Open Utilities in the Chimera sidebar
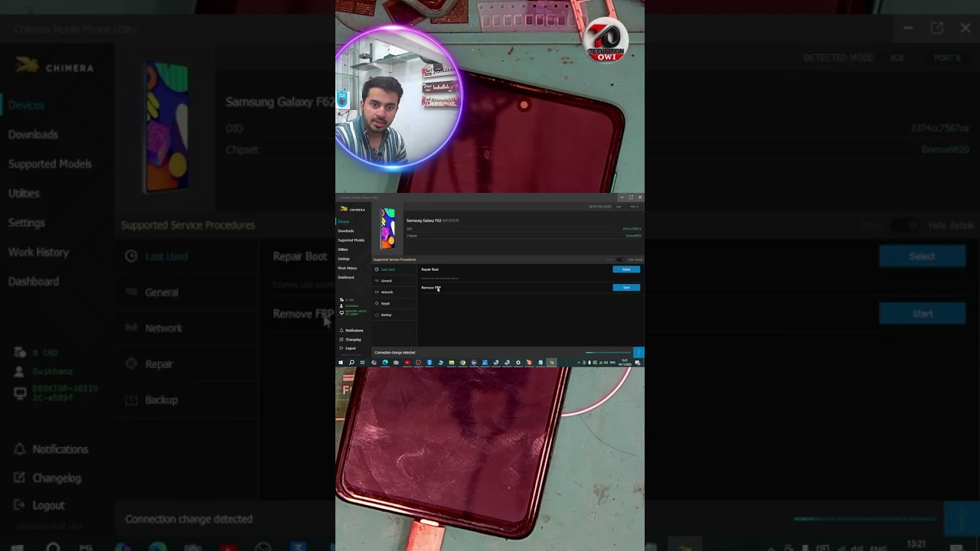Image resolution: width=980 pixels, height=551 pixels. point(343,249)
